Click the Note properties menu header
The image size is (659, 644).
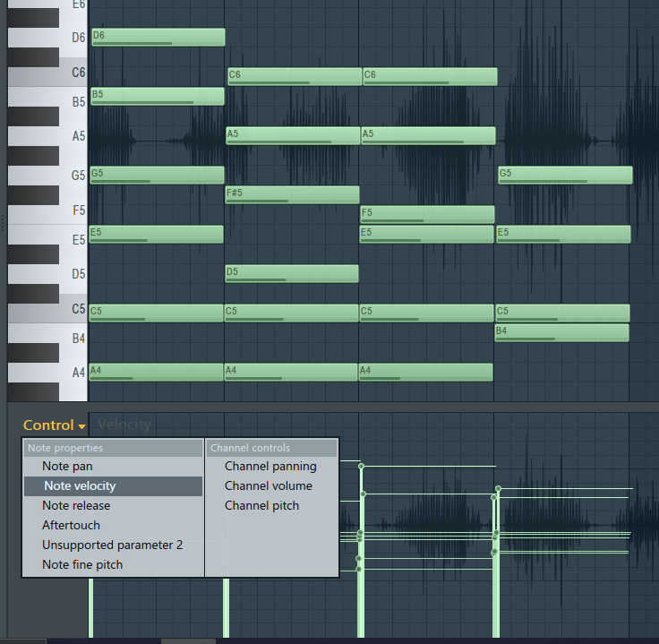point(114,448)
